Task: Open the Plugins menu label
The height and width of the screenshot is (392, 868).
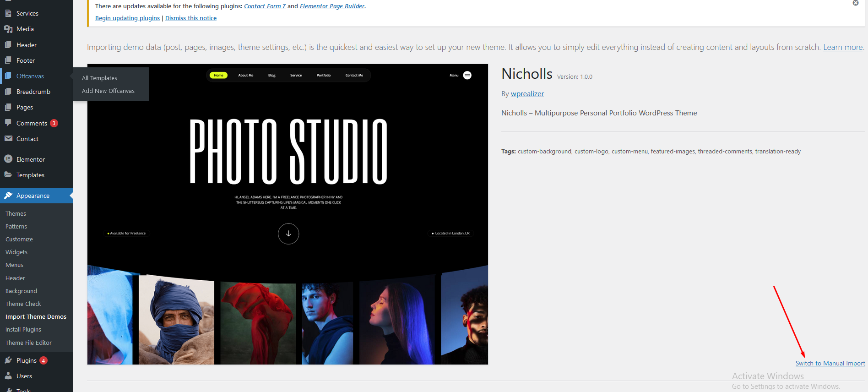Action: pyautogui.click(x=27, y=360)
